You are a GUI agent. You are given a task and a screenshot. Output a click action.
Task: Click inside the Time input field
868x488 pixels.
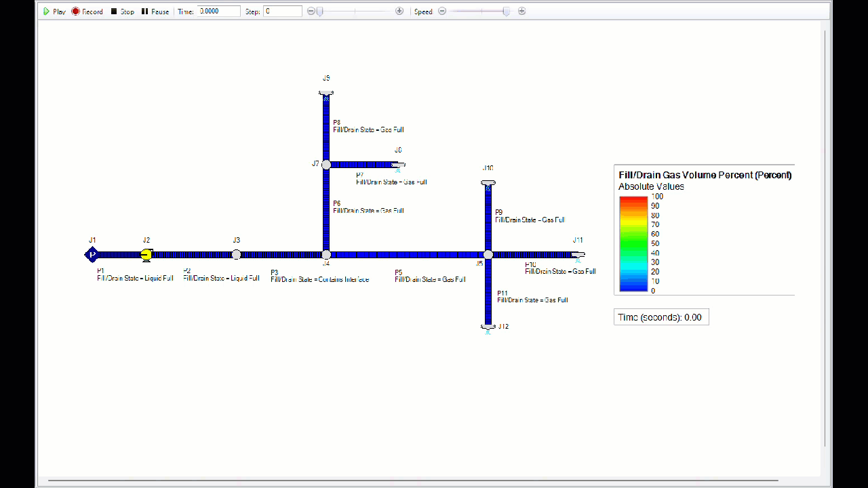point(218,11)
